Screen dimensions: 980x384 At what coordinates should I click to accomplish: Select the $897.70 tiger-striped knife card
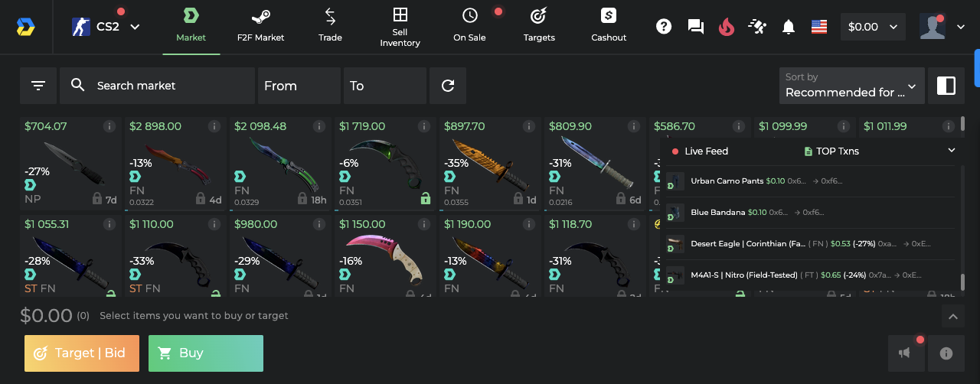pyautogui.click(x=490, y=164)
